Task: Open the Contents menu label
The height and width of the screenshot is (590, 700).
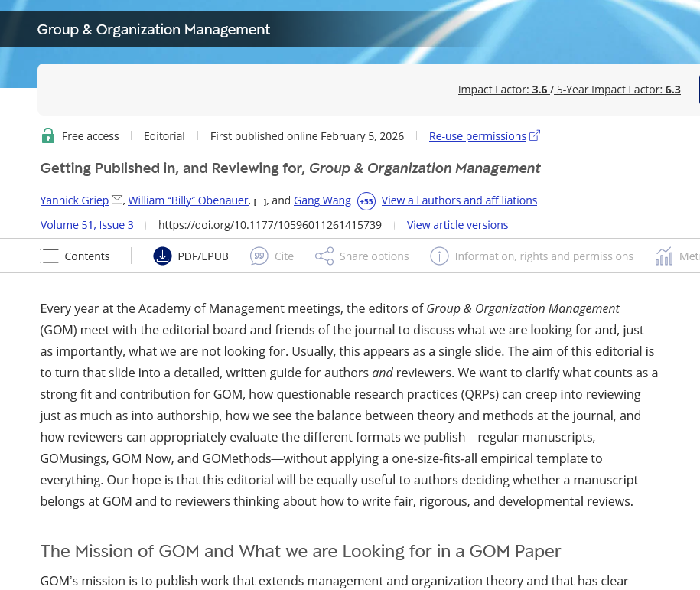Action: pos(87,256)
